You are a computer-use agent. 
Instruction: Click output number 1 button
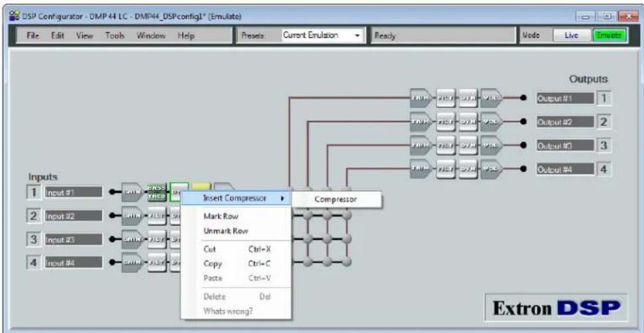click(x=604, y=98)
